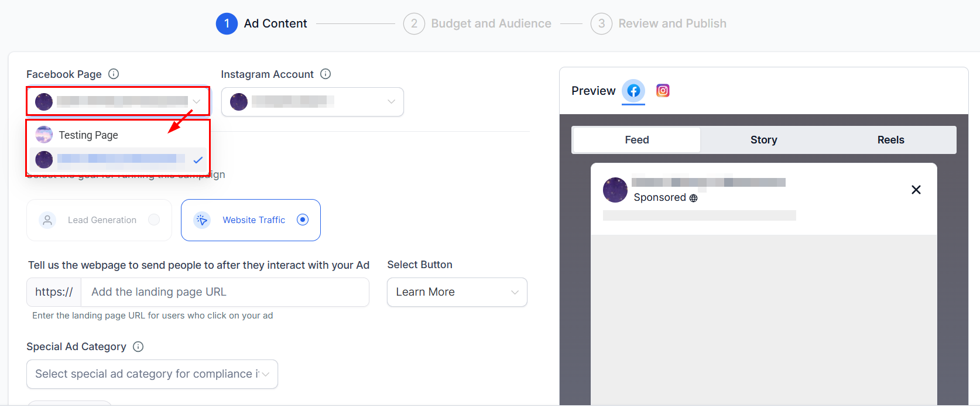Click the ad preview profile avatar

tap(615, 190)
